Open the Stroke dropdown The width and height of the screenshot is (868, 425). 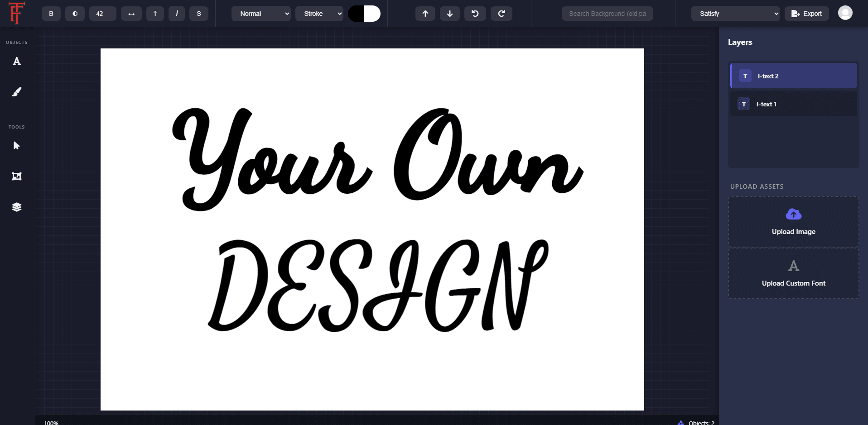(319, 14)
